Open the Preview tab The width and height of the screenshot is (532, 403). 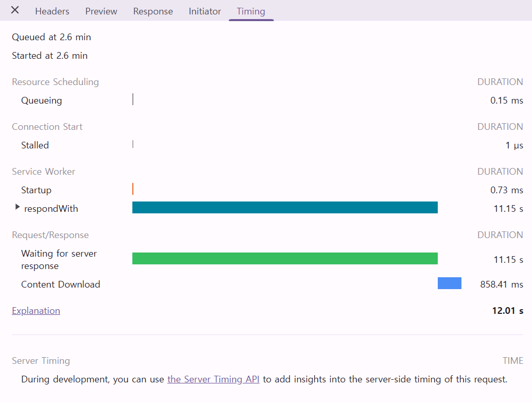coord(101,11)
